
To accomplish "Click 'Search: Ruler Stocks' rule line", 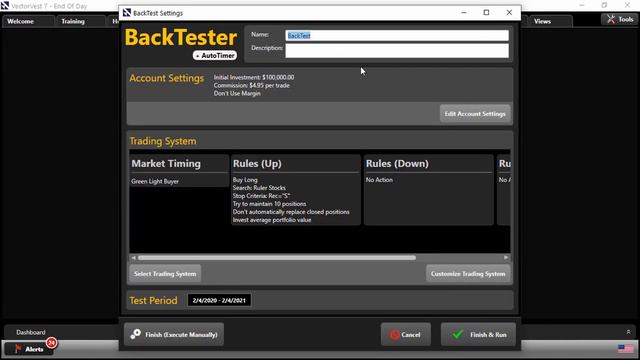I will pos(259,188).
